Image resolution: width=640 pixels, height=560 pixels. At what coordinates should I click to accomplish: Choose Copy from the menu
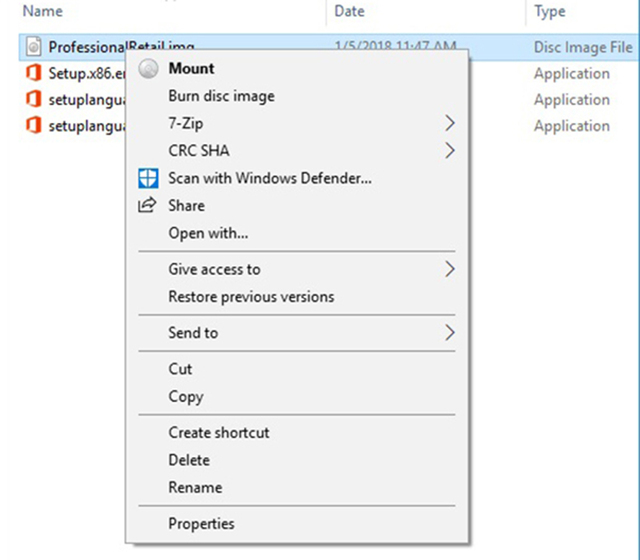point(297,396)
